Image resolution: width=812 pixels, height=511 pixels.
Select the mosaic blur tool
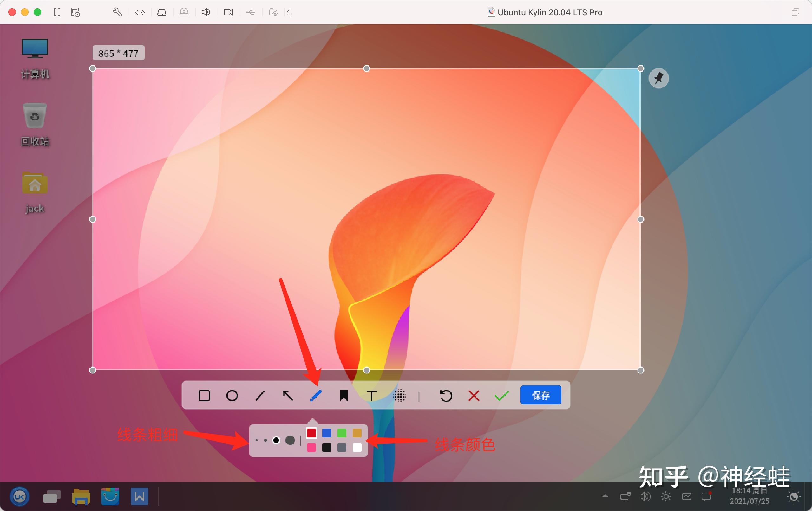[x=400, y=395]
